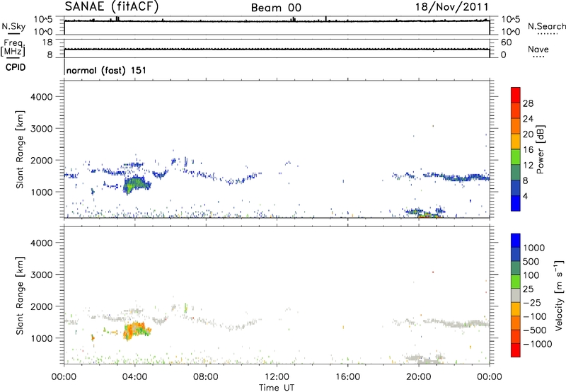Click the -1000 label on velocity colorbar

(538, 344)
